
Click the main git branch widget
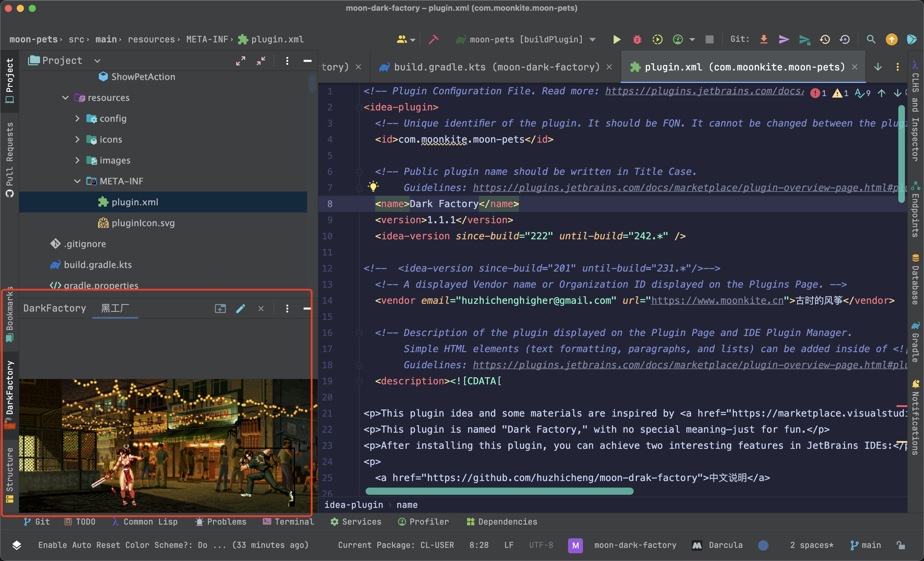(865, 545)
